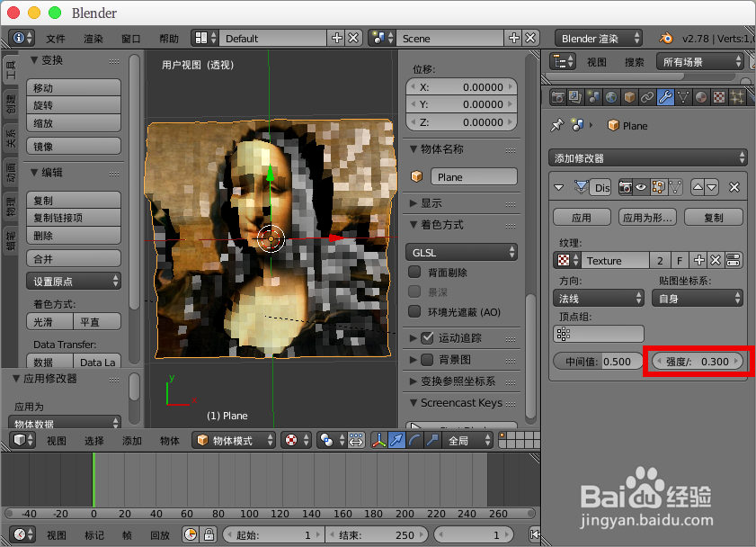The height and width of the screenshot is (547, 756).
Task: Click the 光滑 shading button
Action: pyautogui.click(x=49, y=322)
